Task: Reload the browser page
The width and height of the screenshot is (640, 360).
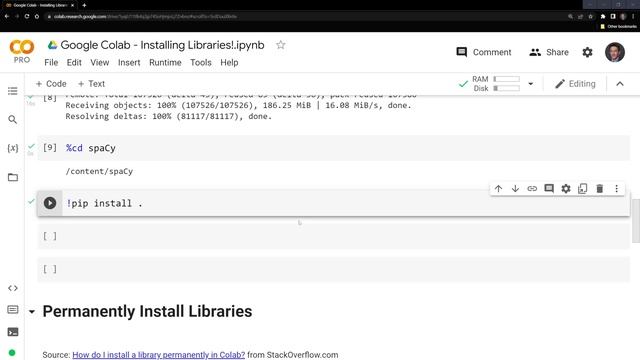Action: click(27, 16)
